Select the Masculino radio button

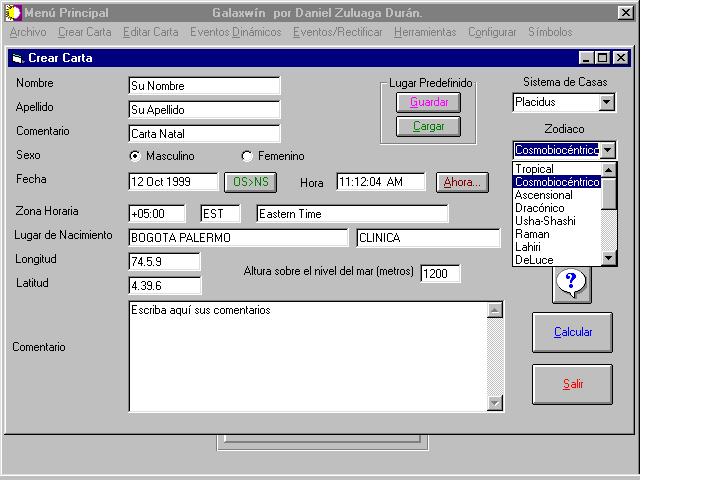tap(136, 156)
